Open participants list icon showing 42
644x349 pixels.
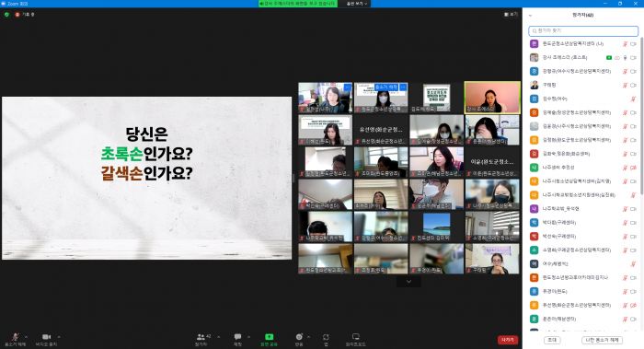(201, 339)
